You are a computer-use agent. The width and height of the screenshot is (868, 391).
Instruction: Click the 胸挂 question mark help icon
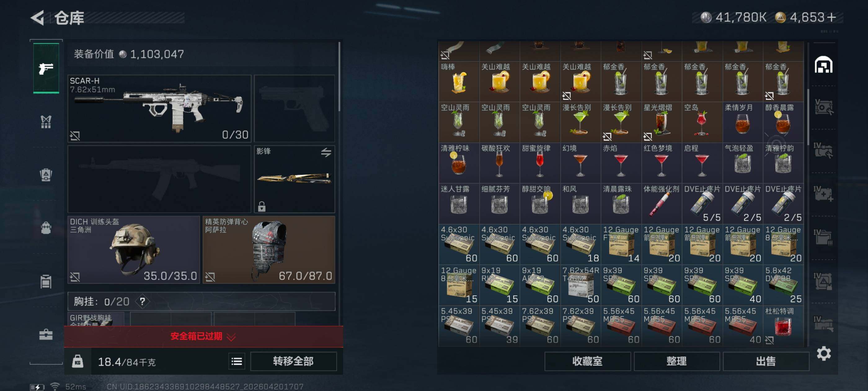coord(143,301)
